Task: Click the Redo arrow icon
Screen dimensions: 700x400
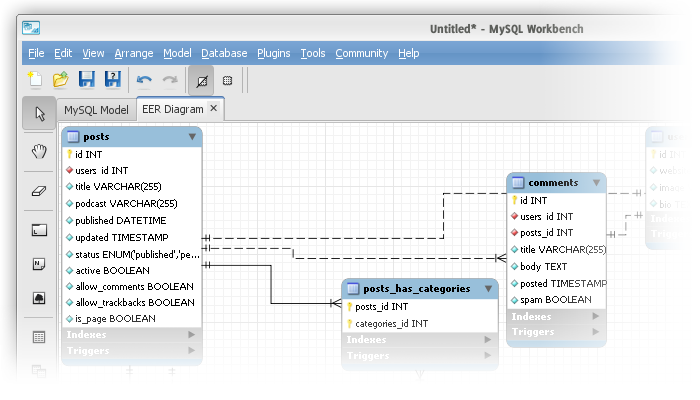Action: click(170, 80)
